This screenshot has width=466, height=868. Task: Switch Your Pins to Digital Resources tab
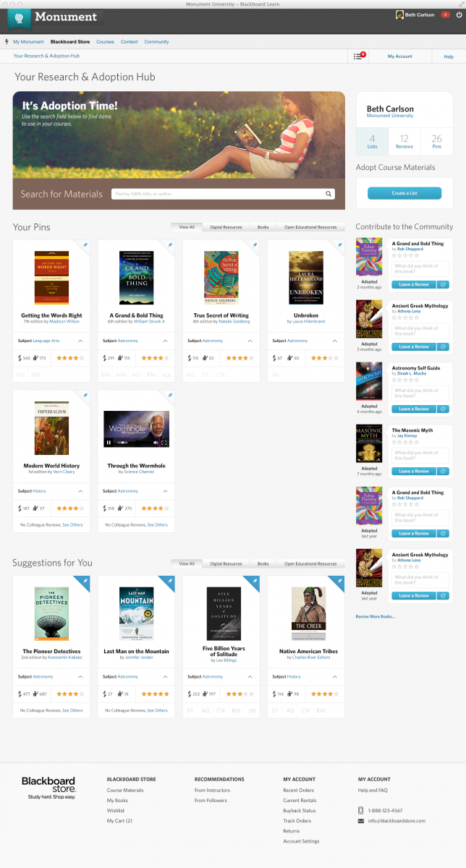[226, 227]
